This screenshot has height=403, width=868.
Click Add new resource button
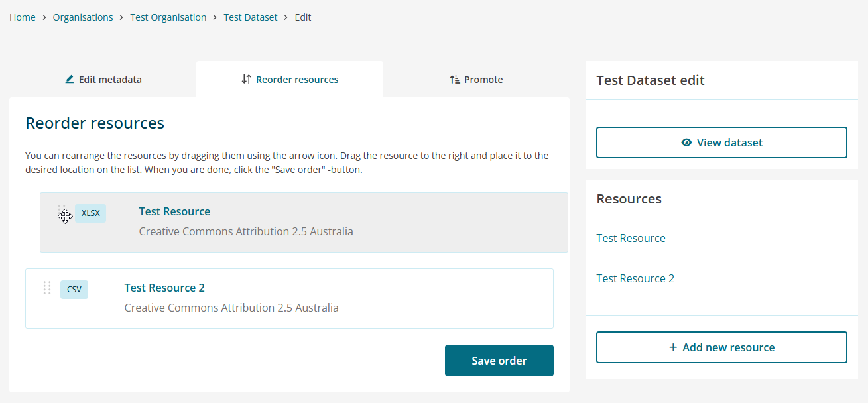721,347
